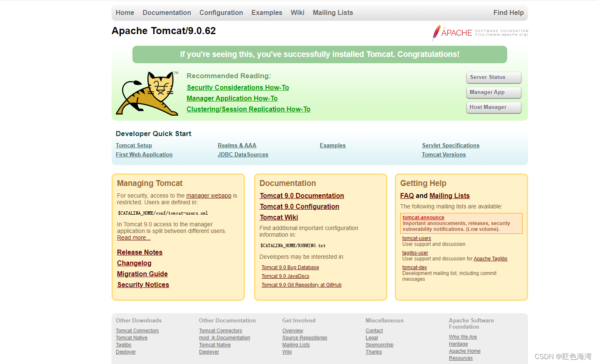Open the Security Notices link

tap(143, 285)
